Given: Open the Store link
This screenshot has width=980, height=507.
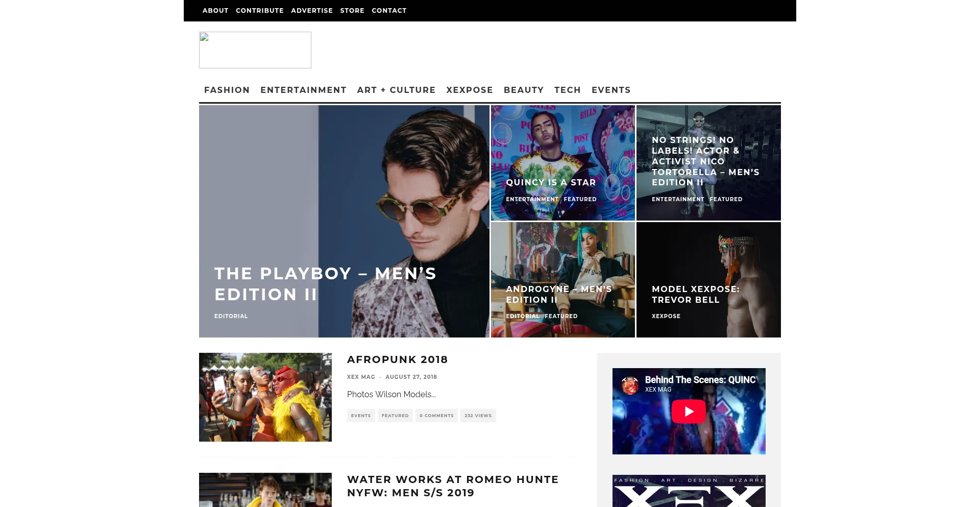Looking at the screenshot, I should (x=352, y=11).
